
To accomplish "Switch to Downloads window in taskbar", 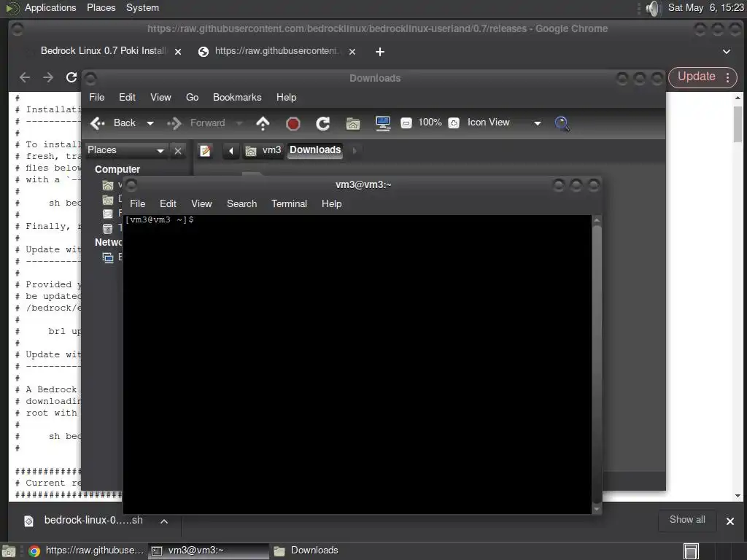I will tap(306, 551).
